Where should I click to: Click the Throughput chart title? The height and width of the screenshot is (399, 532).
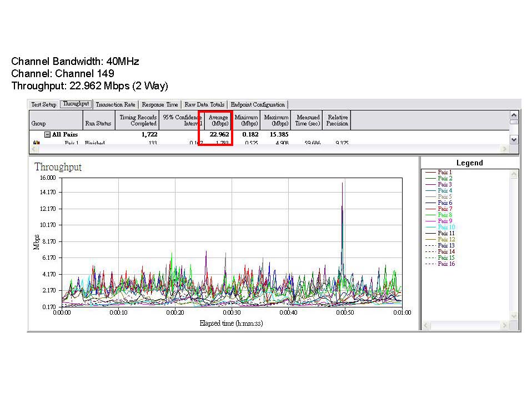[58, 167]
